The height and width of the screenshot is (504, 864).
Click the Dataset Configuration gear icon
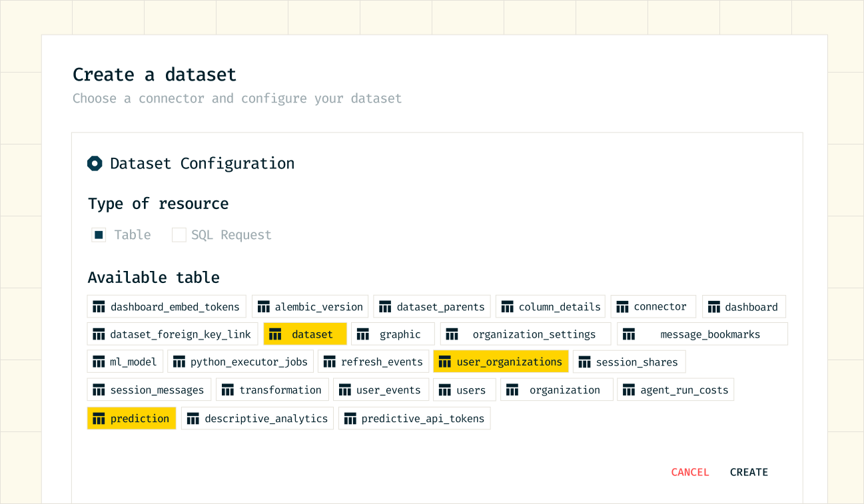click(x=95, y=163)
